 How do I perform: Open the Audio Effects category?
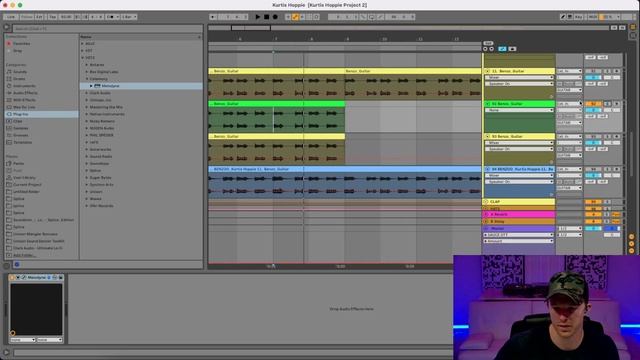click(x=25, y=93)
